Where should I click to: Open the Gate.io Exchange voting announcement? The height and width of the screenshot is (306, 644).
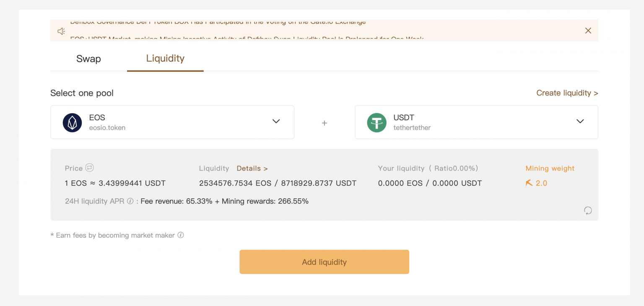click(218, 22)
